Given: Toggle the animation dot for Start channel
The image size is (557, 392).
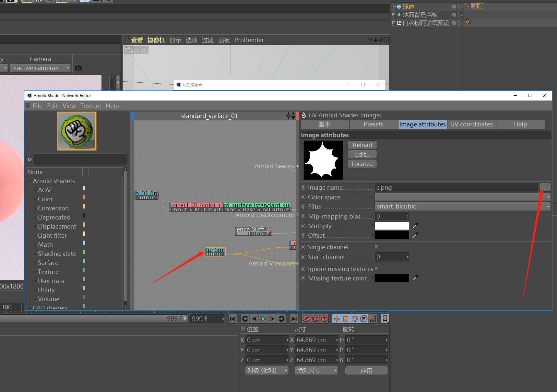Looking at the screenshot, I should tap(303, 257).
